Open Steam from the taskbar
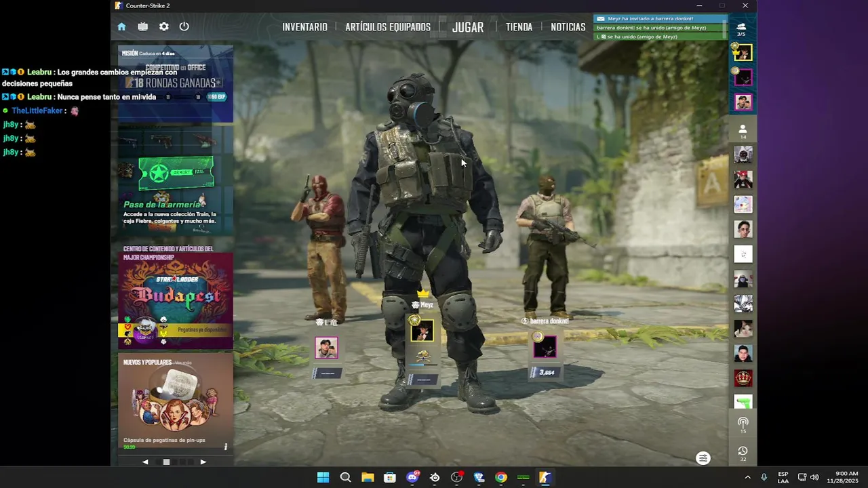Viewport: 868px width, 488px height. tap(435, 477)
